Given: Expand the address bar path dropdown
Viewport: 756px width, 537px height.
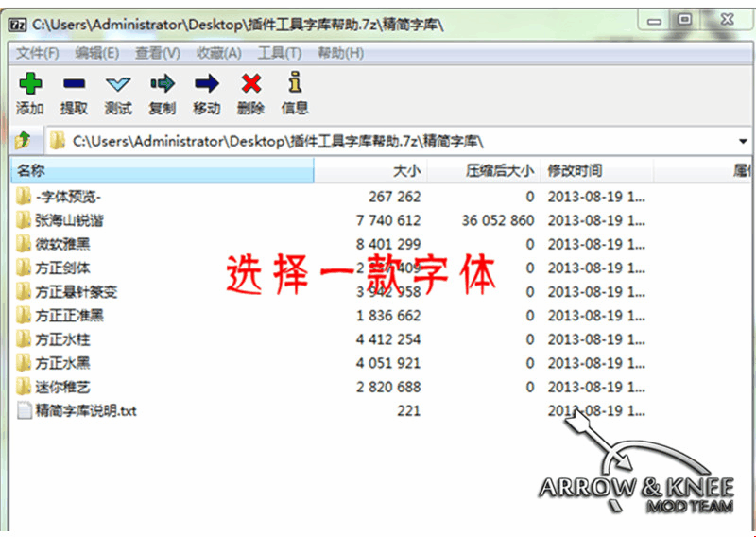Looking at the screenshot, I should click(x=743, y=142).
